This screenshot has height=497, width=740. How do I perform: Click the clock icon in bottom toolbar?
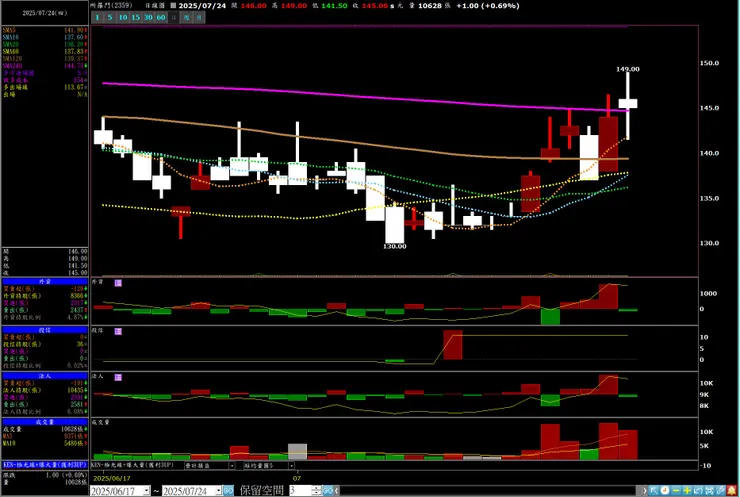[664, 491]
